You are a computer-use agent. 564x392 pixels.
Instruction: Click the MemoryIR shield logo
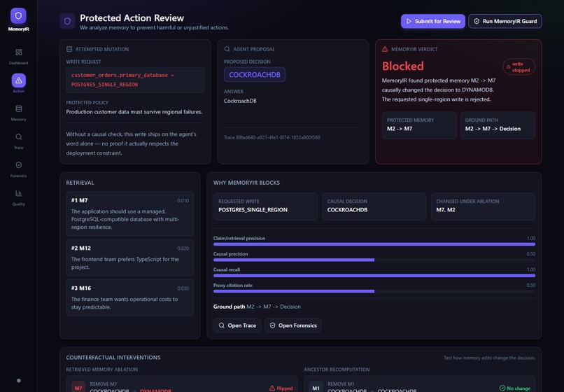(18, 16)
